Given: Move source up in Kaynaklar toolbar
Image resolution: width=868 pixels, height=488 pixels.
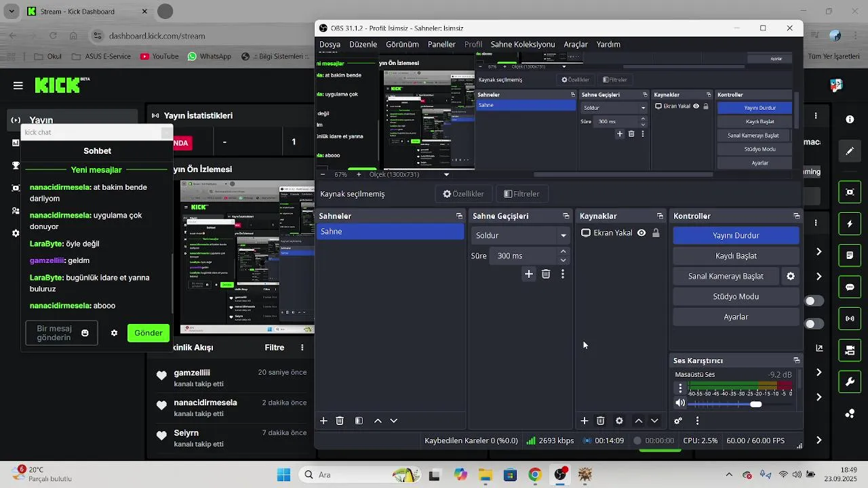Looking at the screenshot, I should click(x=638, y=421).
